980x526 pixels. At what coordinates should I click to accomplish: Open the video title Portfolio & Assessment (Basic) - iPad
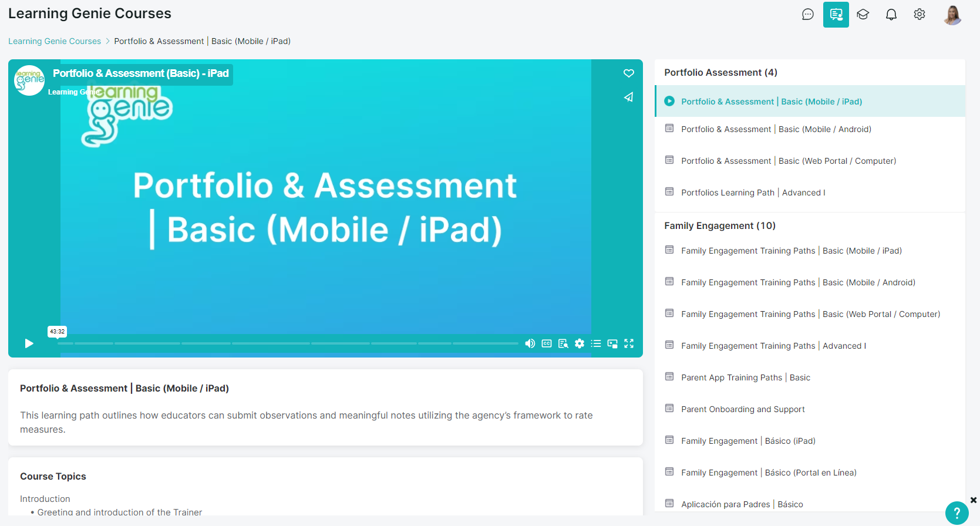[141, 73]
